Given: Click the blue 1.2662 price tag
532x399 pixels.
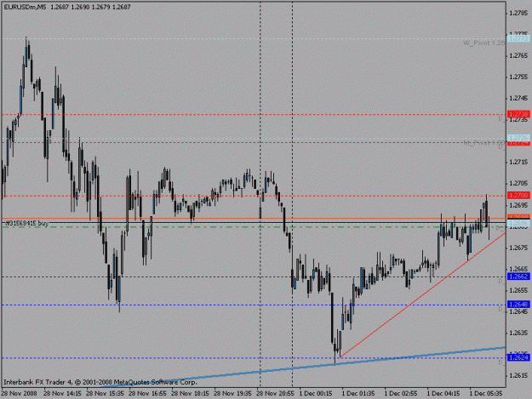Looking at the screenshot, I should [518, 276].
